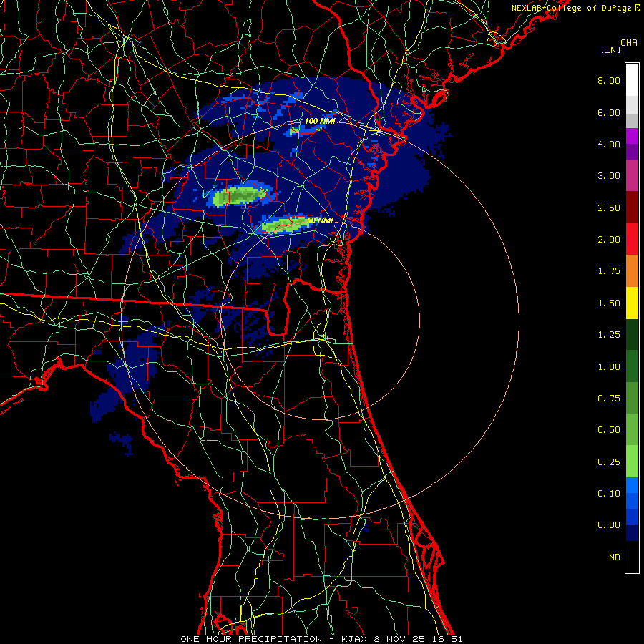
Task: Click the NEXLAB-College of DuPage label
Action: [x=572, y=8]
